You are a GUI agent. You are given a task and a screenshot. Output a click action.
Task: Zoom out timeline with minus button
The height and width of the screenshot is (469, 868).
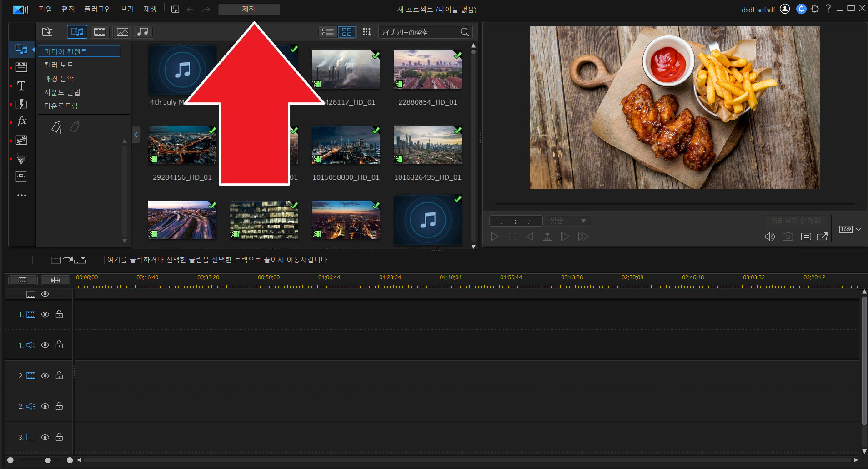(x=10, y=460)
